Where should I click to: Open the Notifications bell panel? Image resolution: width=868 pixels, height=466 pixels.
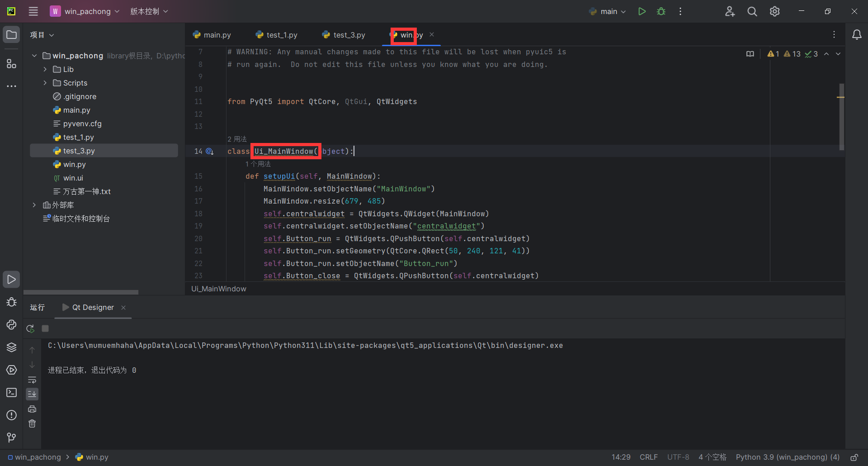click(856, 35)
